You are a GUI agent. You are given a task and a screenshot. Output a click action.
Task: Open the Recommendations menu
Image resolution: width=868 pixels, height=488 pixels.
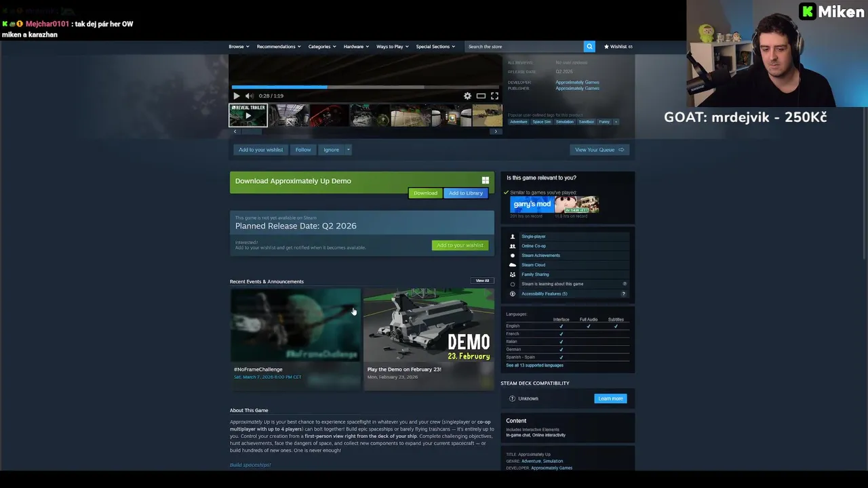[x=279, y=47]
